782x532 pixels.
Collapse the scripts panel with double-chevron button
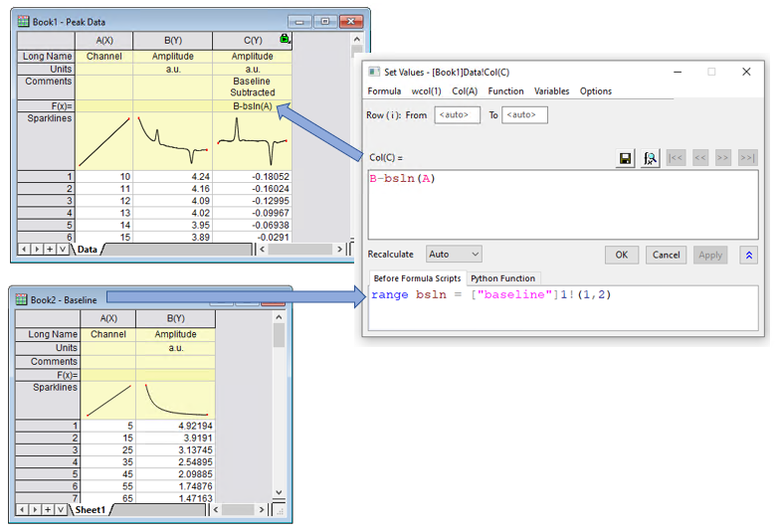click(749, 255)
